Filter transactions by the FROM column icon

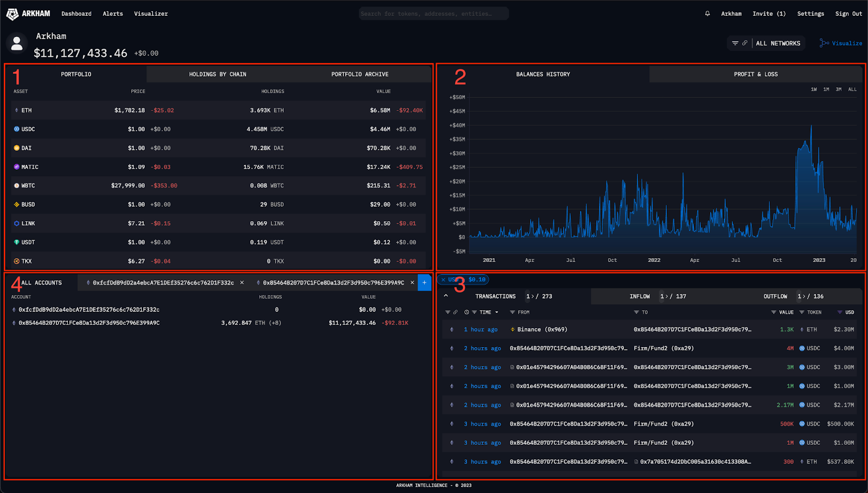pos(512,312)
